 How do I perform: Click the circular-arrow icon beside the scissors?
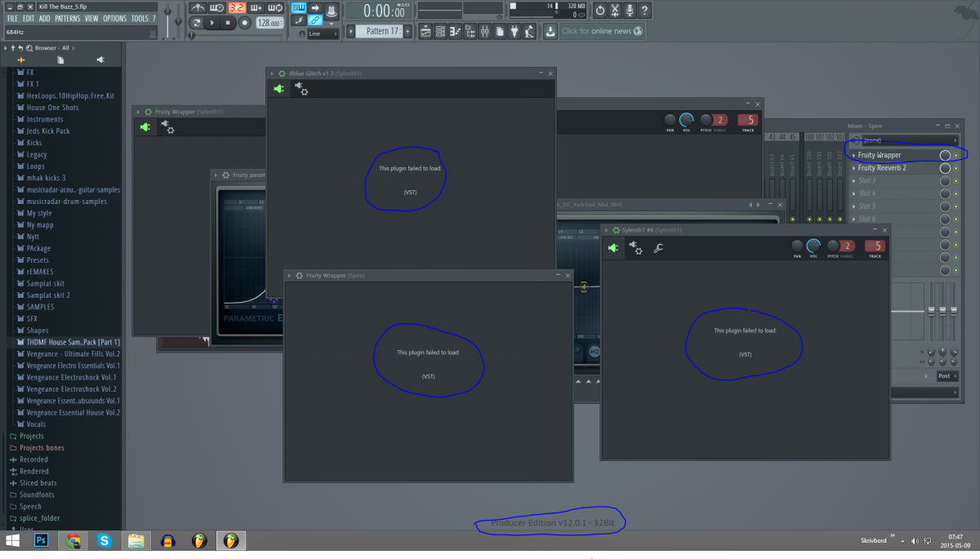600,10
